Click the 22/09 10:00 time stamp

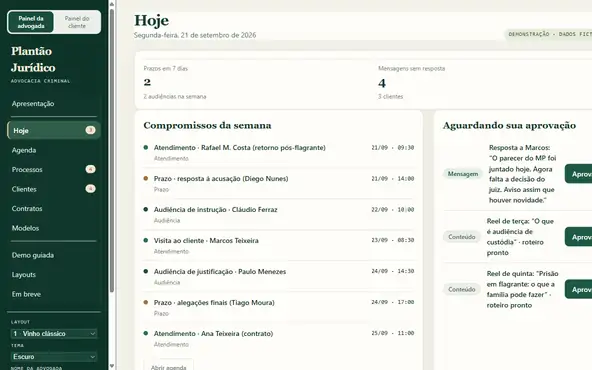click(x=393, y=210)
